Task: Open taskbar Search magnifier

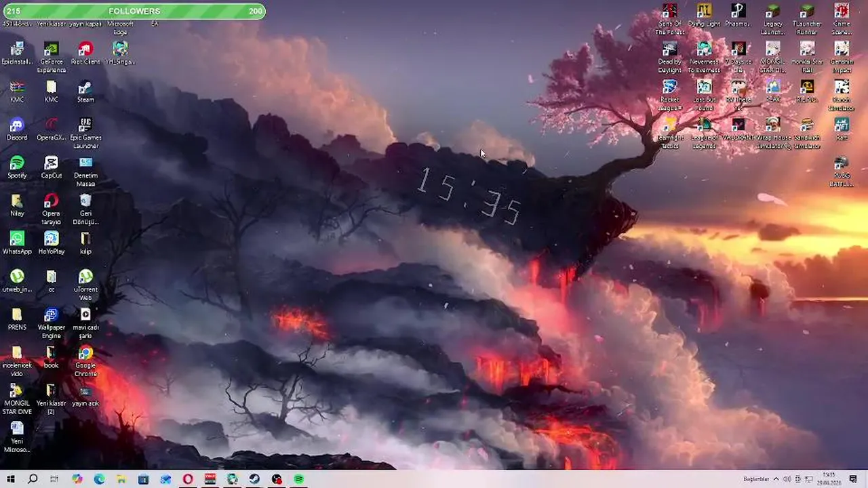Action: point(33,479)
